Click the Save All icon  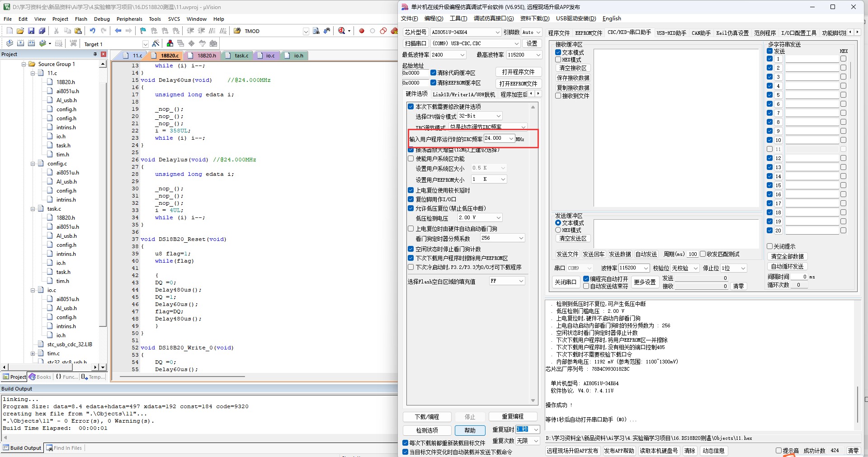point(42,31)
